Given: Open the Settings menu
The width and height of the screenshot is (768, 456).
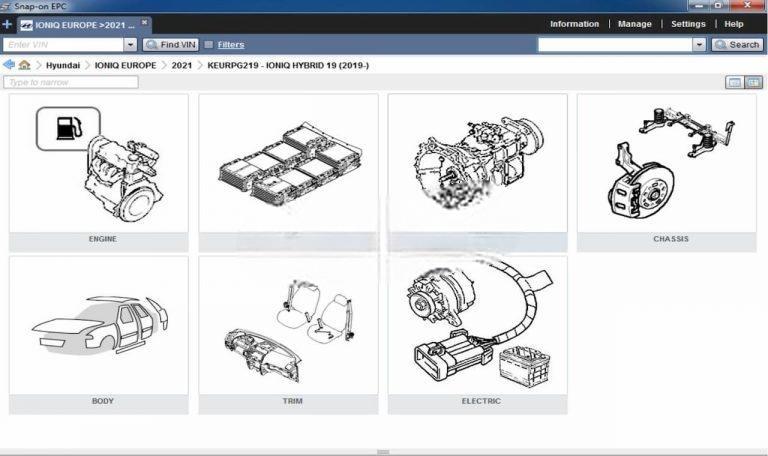Looking at the screenshot, I should (688, 24).
